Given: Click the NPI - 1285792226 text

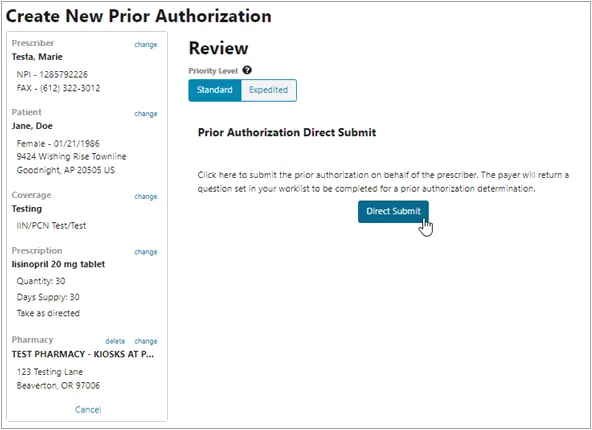Looking at the screenshot, I should 52,74.
